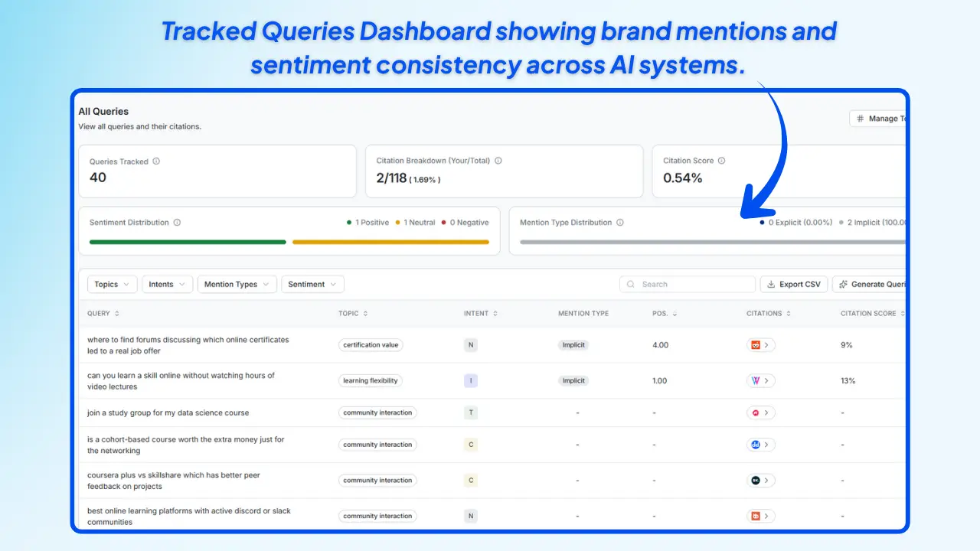Sort the table by the QUERY column

click(103, 313)
